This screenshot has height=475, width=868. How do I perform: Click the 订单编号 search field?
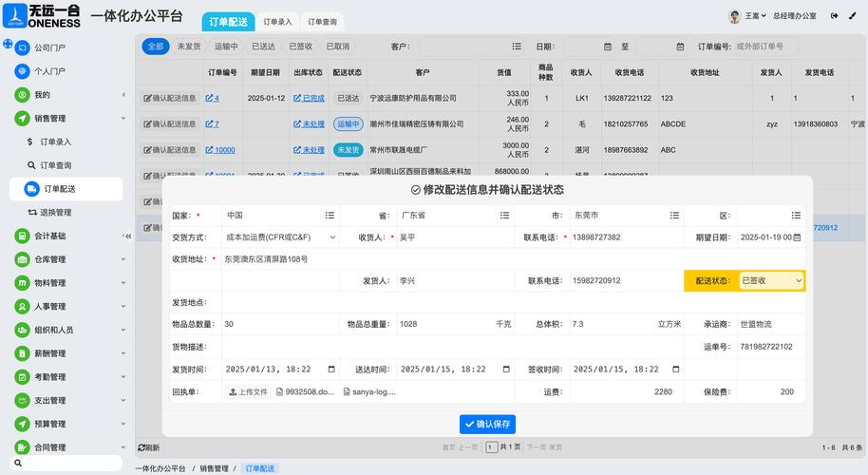click(x=766, y=47)
